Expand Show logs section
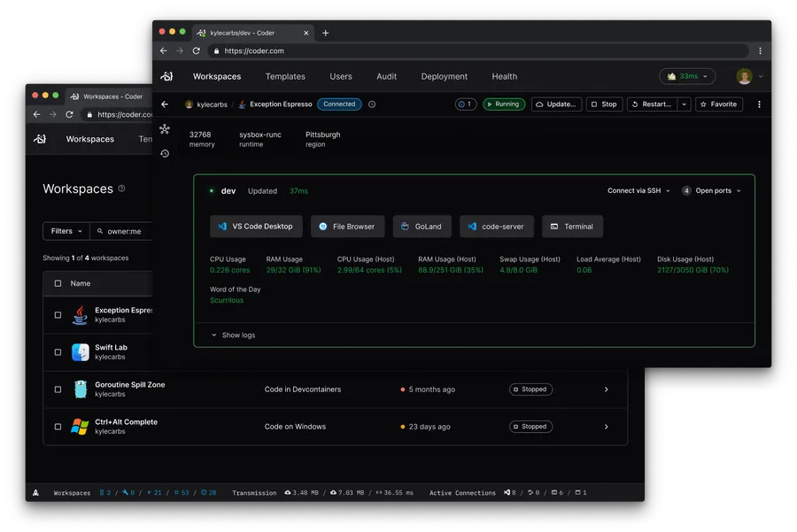The width and height of the screenshot is (797, 532). [233, 335]
